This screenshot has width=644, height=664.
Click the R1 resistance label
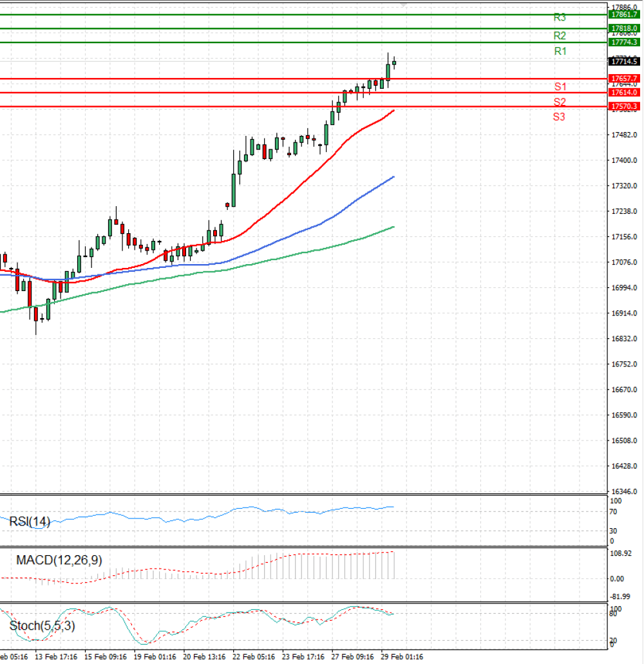pyautogui.click(x=560, y=52)
